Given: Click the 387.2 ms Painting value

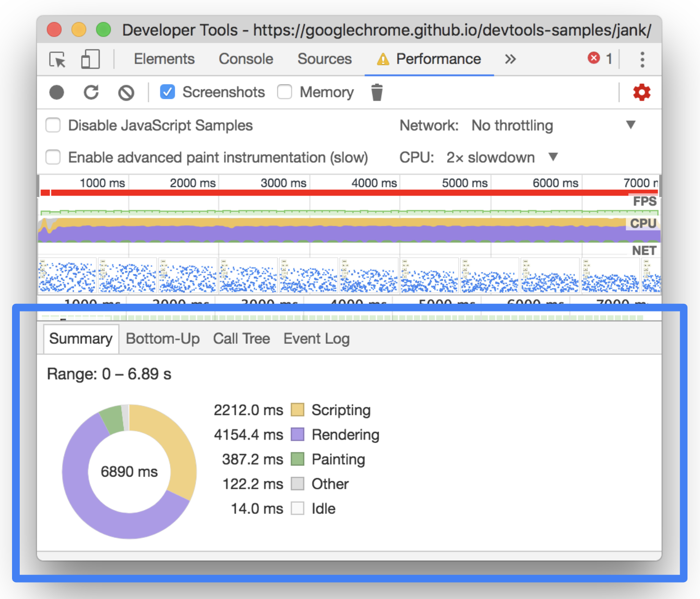Looking at the screenshot, I should pyautogui.click(x=252, y=459).
